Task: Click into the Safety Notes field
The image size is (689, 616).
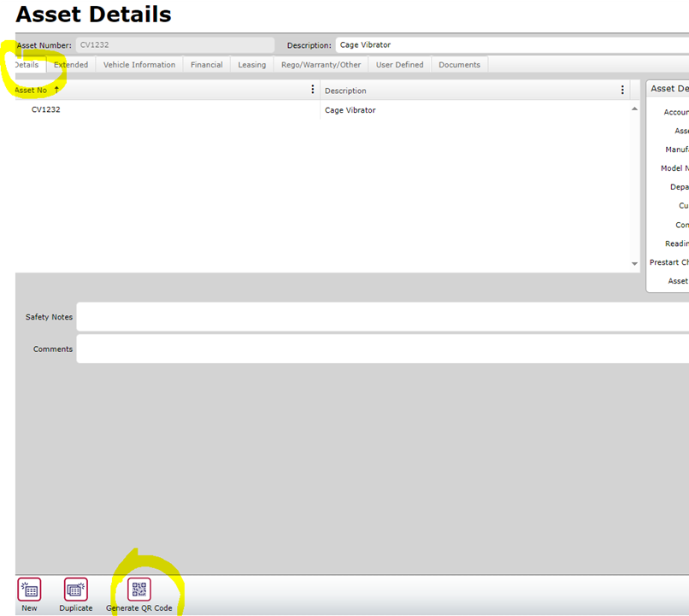Action: tap(382, 317)
